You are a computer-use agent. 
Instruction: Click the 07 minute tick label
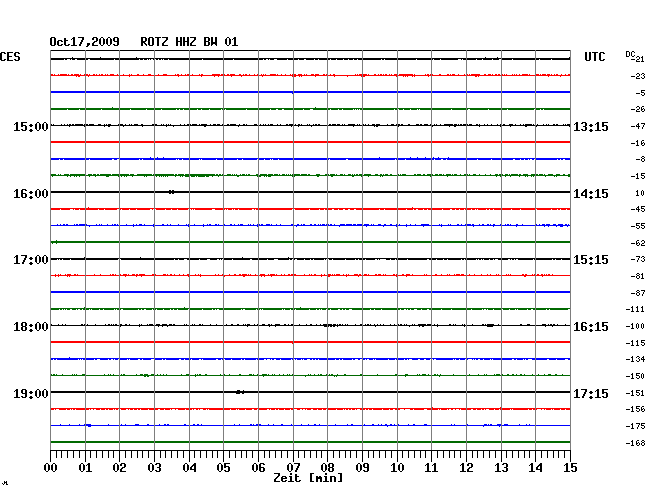(x=293, y=468)
